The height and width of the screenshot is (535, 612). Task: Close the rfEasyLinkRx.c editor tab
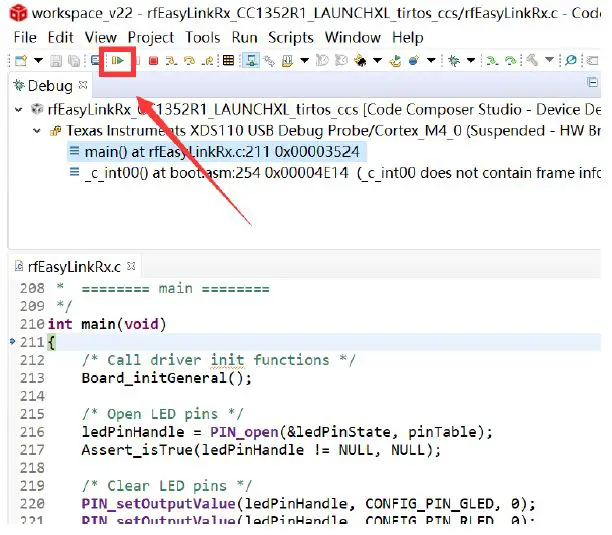tap(132, 267)
